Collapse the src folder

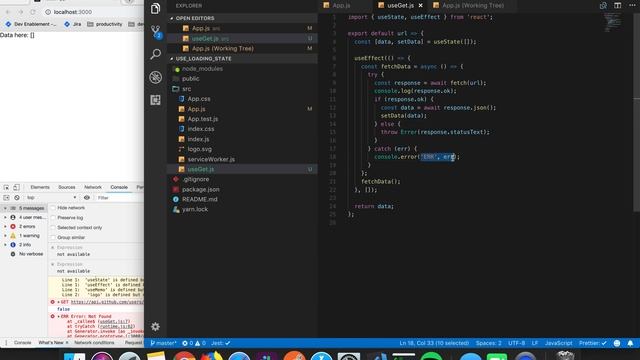click(187, 89)
